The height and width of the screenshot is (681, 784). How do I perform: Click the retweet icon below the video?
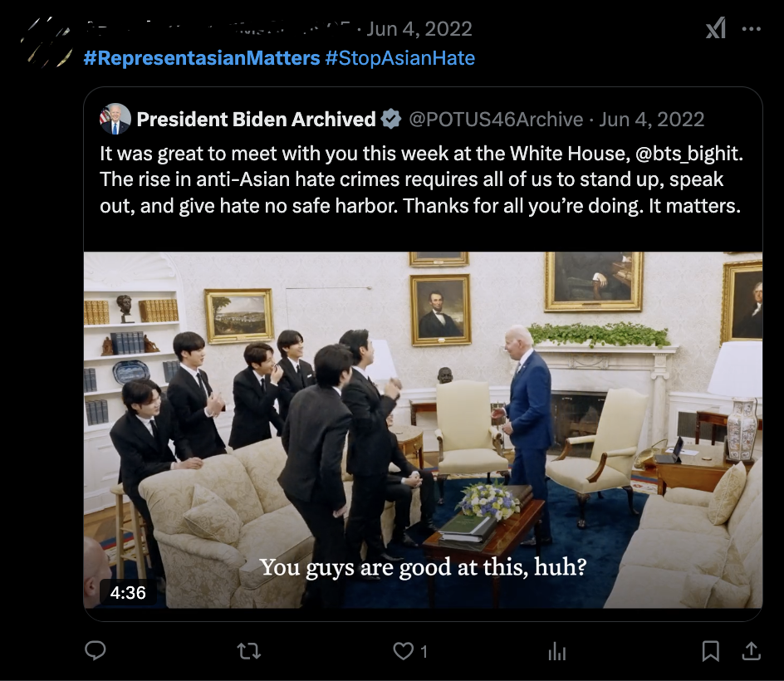[248, 650]
